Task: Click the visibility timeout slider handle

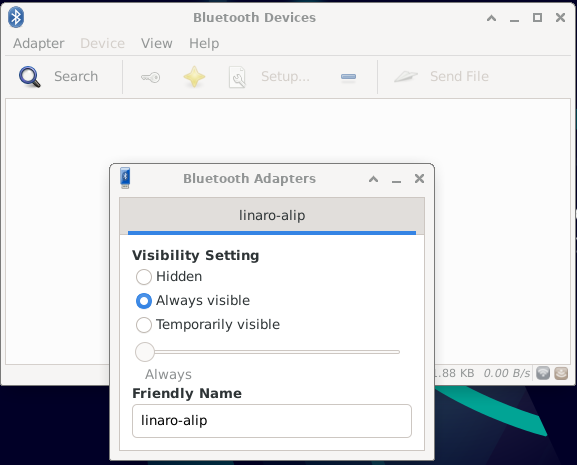Action: click(x=145, y=352)
